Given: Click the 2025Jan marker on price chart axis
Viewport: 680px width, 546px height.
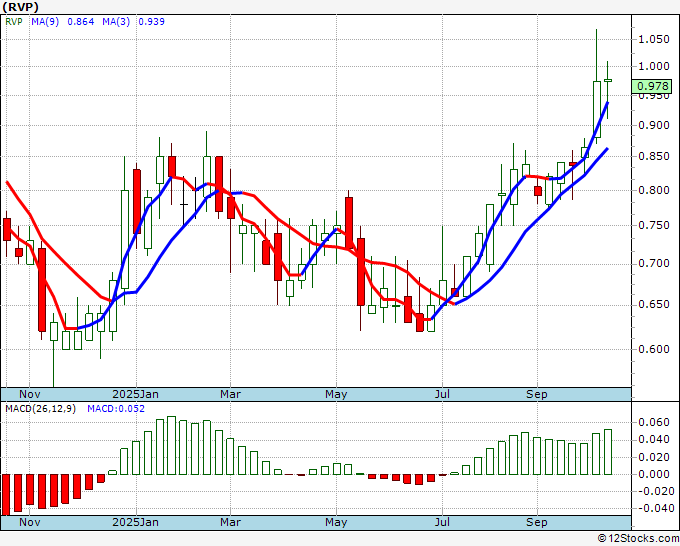Looking at the screenshot, I should click(x=135, y=394).
